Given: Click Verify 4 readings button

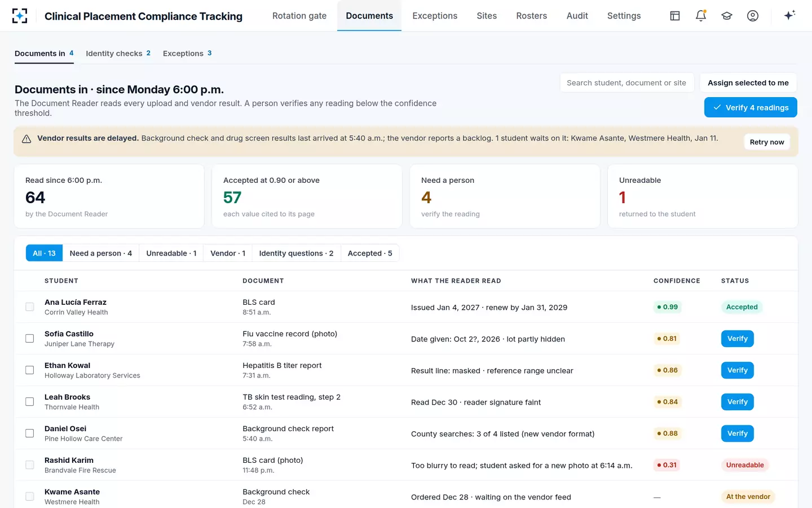Looking at the screenshot, I should [751, 107].
